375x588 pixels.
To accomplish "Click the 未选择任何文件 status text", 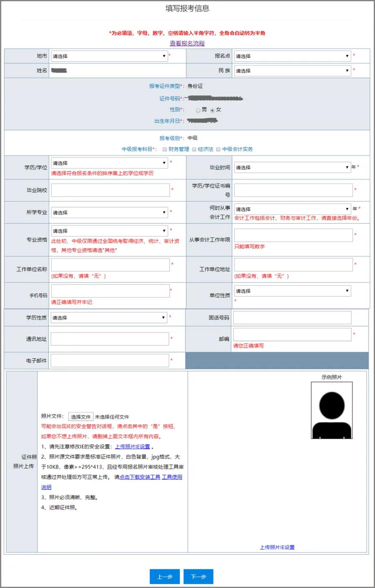I will click(x=112, y=417).
